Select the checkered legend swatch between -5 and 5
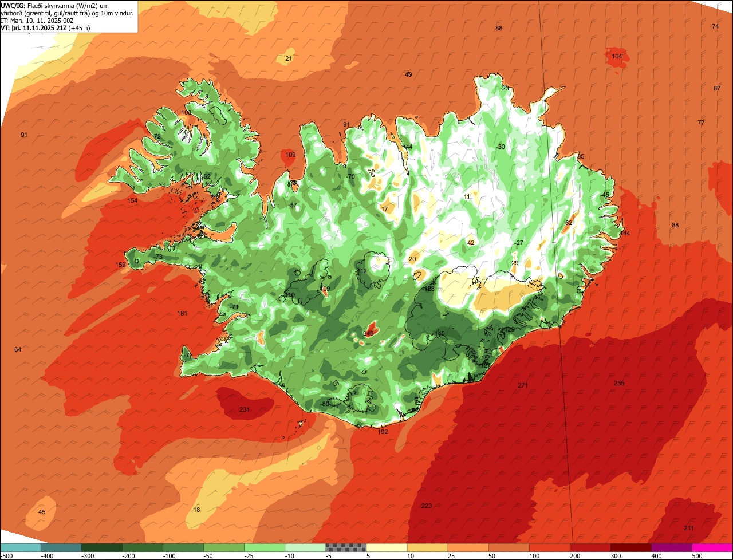Screen dimensions: 733x560 pyautogui.click(x=346, y=547)
